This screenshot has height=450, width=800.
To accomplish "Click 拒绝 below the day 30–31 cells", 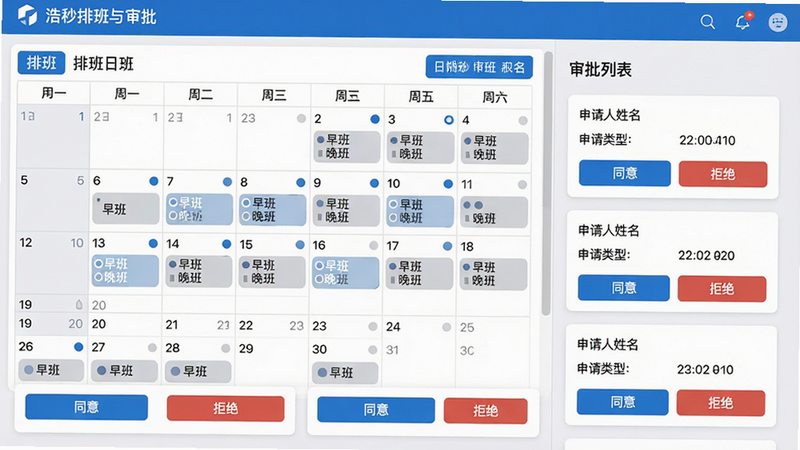I will tap(486, 411).
